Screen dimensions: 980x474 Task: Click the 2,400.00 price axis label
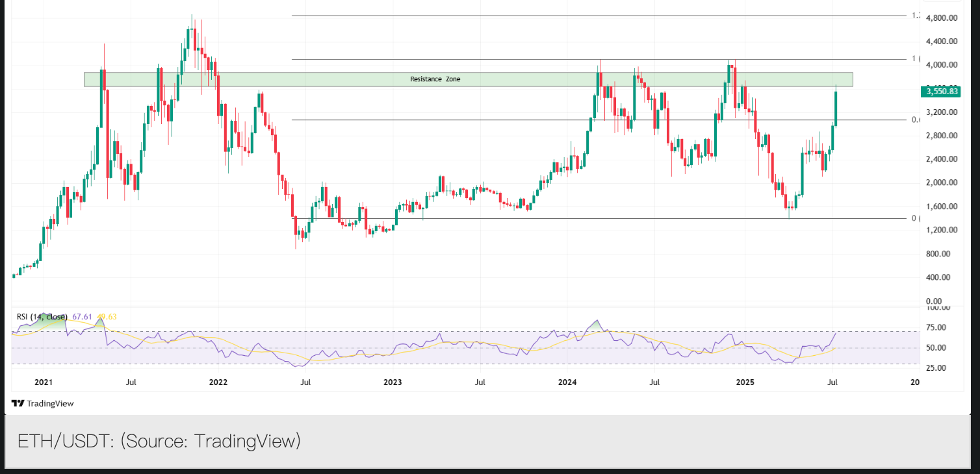[x=942, y=159]
